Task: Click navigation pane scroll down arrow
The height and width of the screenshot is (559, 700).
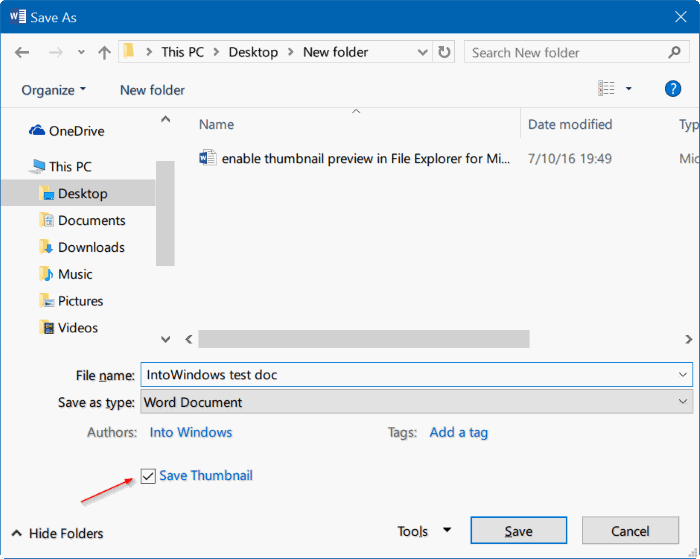Action: click(166, 339)
